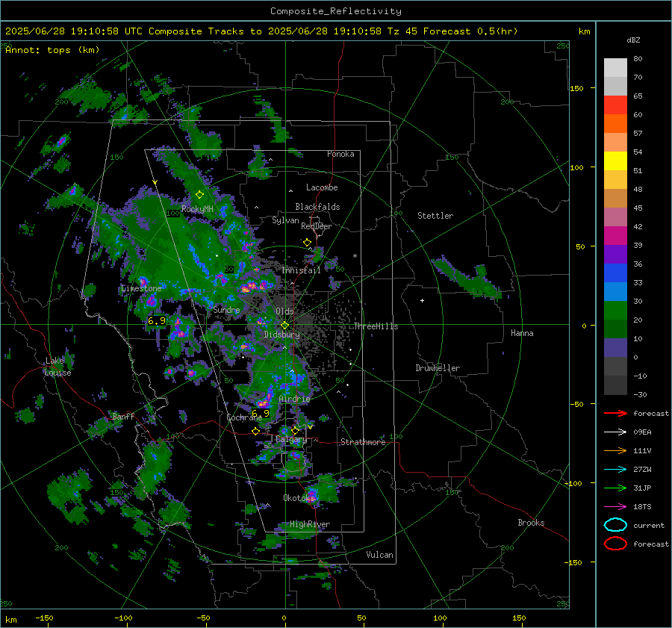Click the Banff city label
Viewport: 672px width, 628px height.
[x=123, y=416]
